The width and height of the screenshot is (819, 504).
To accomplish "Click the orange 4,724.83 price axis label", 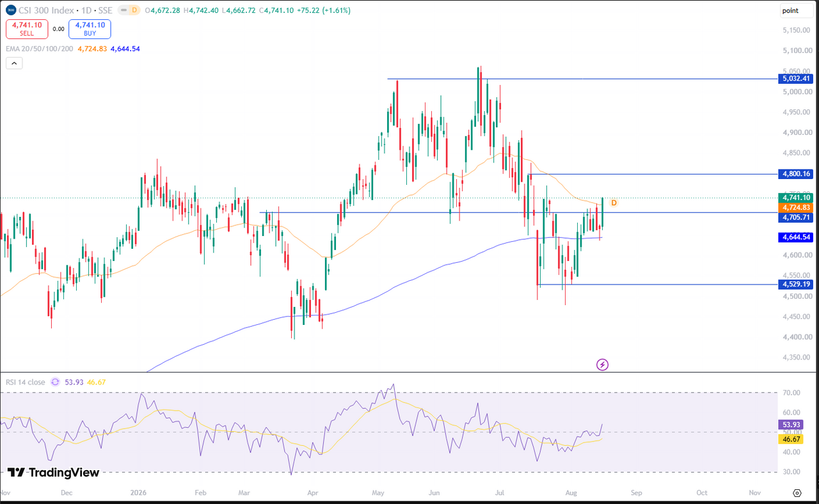I will tap(795, 208).
